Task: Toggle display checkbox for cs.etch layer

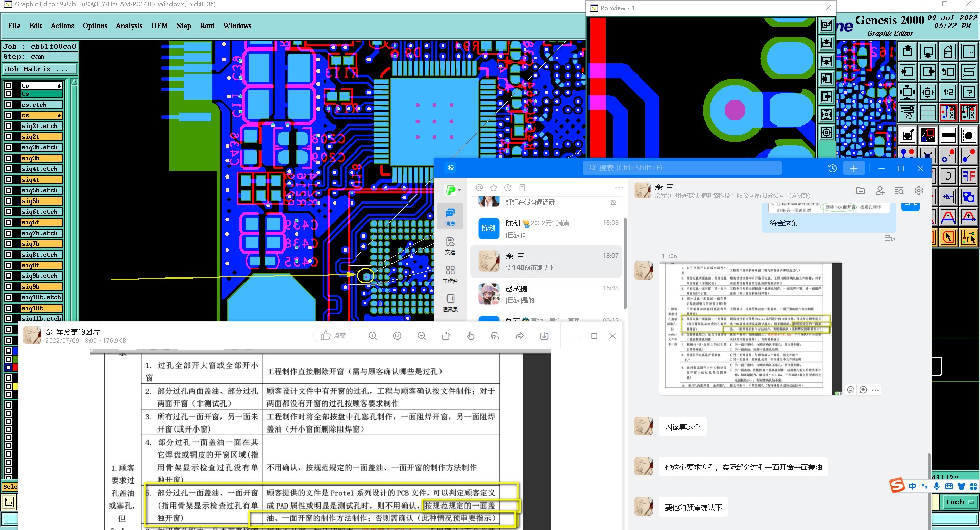Action: tap(8, 105)
